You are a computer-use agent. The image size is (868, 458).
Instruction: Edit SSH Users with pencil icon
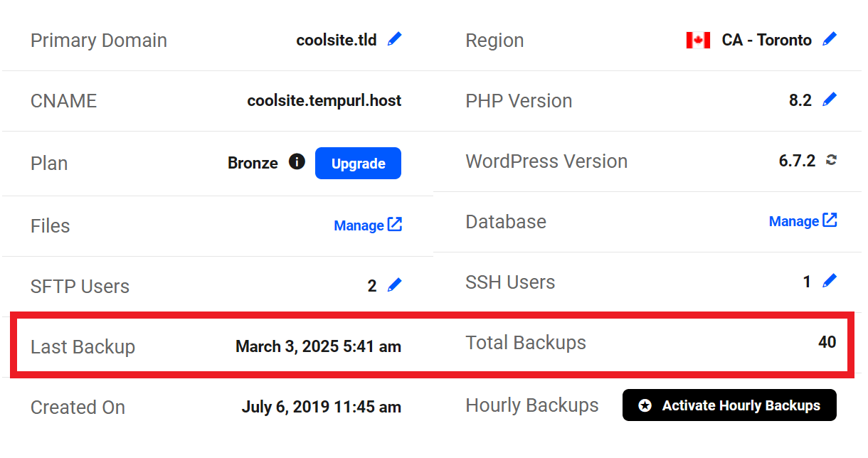830,281
